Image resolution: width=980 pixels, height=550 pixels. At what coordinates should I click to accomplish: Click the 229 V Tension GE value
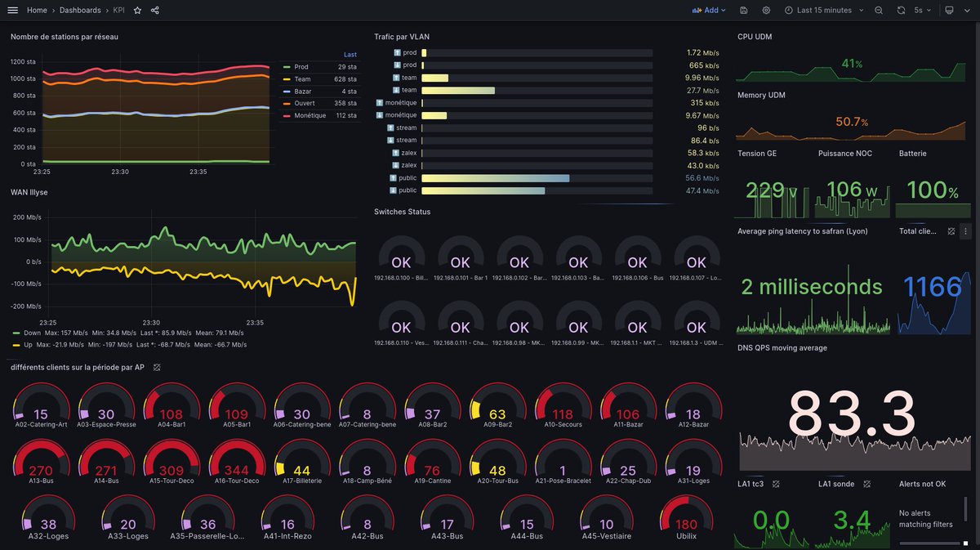coord(772,190)
